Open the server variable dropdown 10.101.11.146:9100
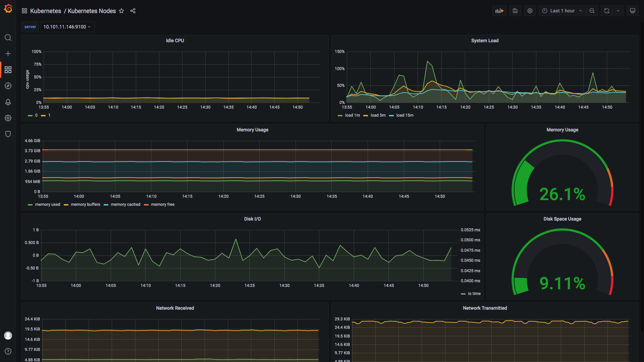 pos(67,27)
